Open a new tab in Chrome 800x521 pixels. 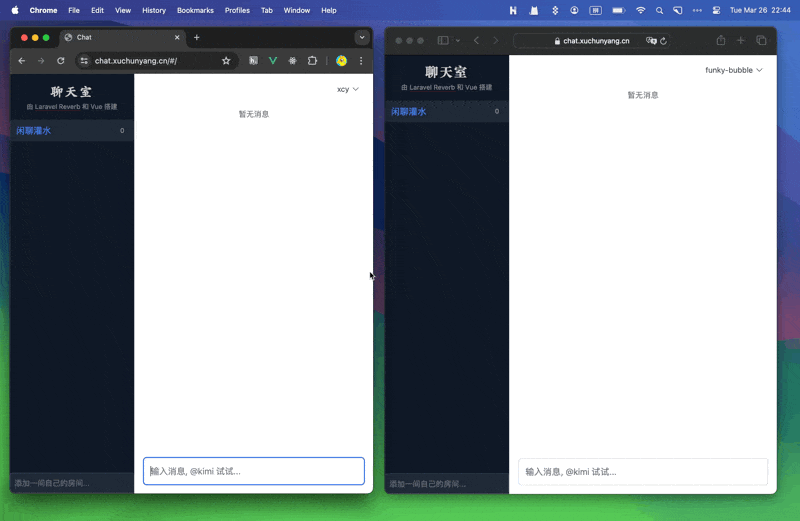pos(197,37)
